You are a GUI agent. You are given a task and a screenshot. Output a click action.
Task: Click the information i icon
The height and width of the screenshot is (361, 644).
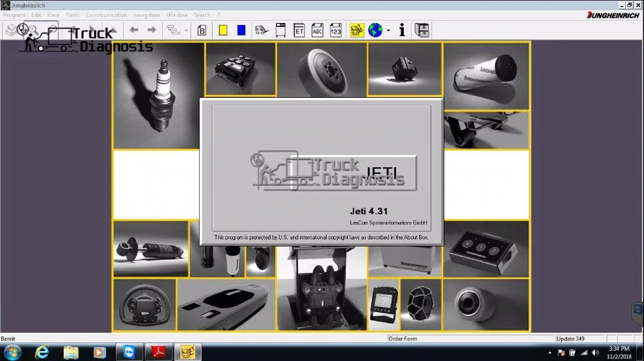tap(402, 30)
